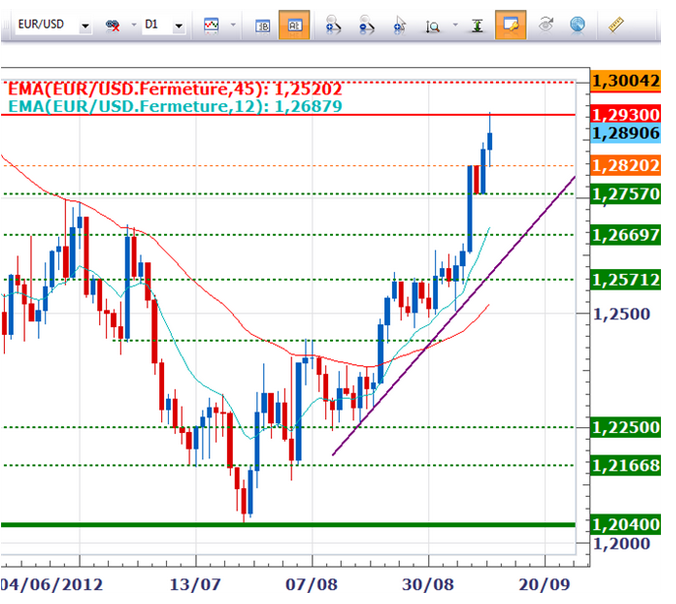This screenshot has width=676, height=604.
Task: Click the current price label 1,28906
Action: click(x=626, y=133)
